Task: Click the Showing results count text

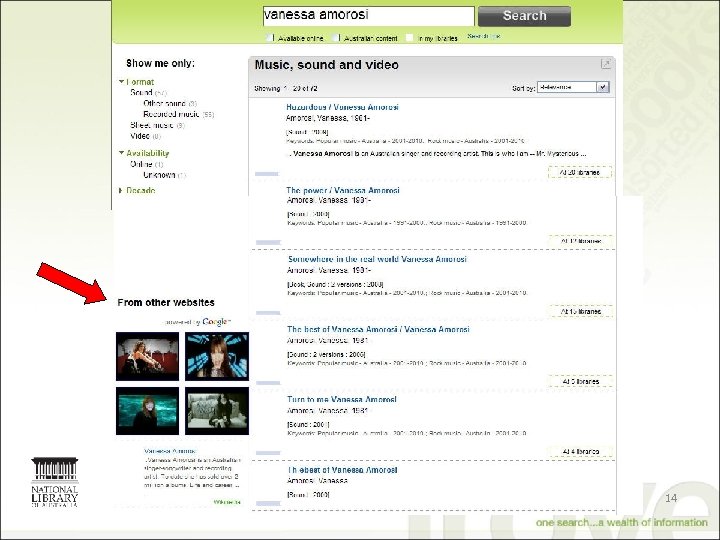Action: [286, 88]
